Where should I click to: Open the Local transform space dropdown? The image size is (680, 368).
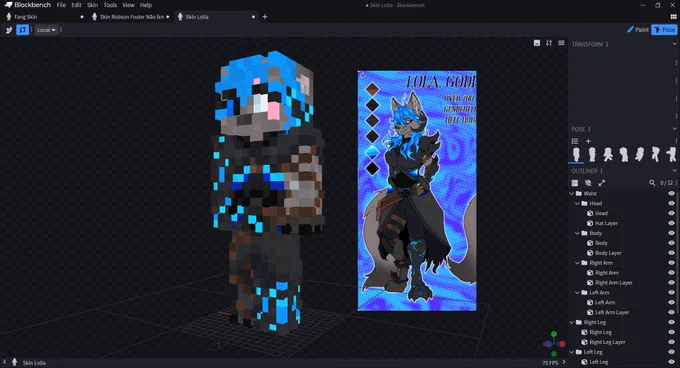[46, 30]
